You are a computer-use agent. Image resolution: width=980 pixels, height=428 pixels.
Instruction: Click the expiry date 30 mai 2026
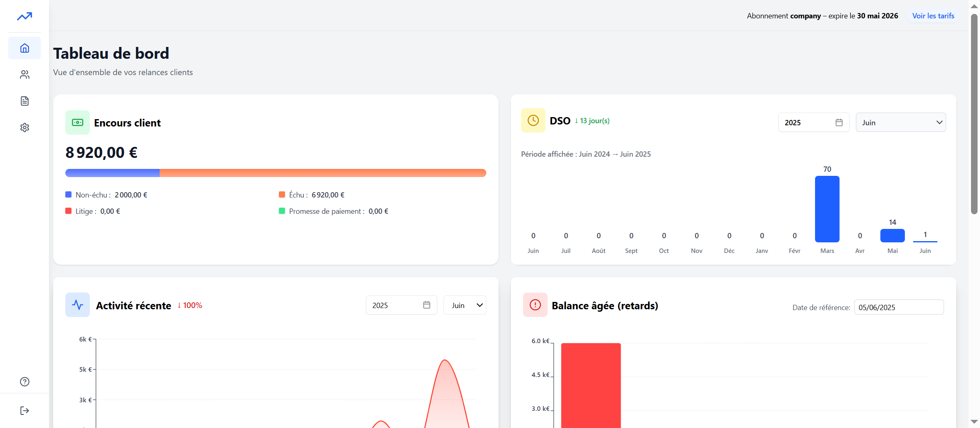(x=878, y=16)
